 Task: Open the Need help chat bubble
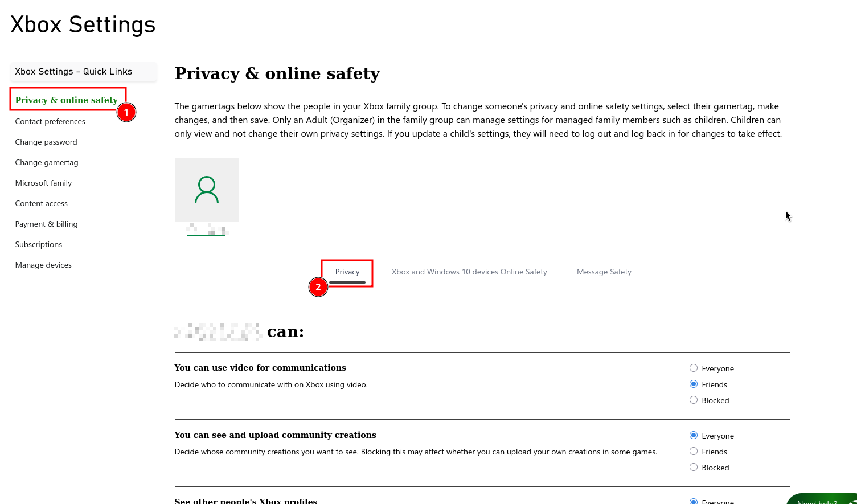[822, 499]
